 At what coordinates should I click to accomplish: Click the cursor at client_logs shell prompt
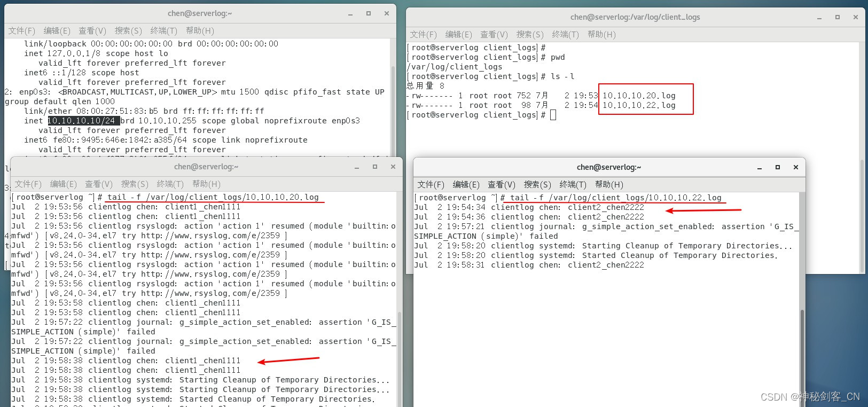click(553, 115)
